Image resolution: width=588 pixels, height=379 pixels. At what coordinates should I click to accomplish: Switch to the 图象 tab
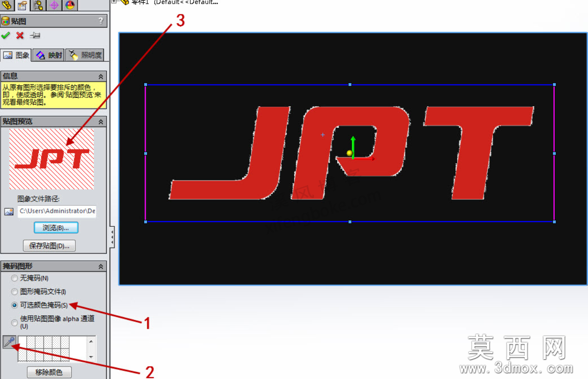(x=16, y=55)
